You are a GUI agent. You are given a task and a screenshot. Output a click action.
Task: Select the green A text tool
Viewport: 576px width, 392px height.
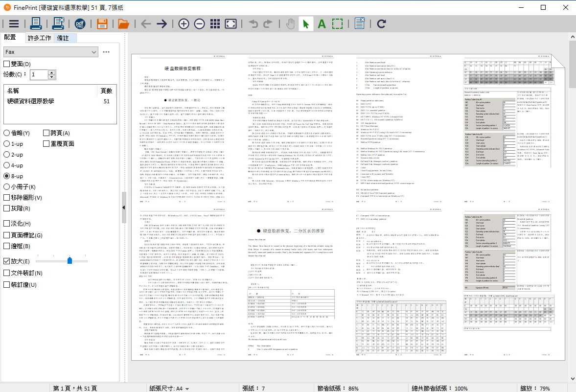point(322,24)
